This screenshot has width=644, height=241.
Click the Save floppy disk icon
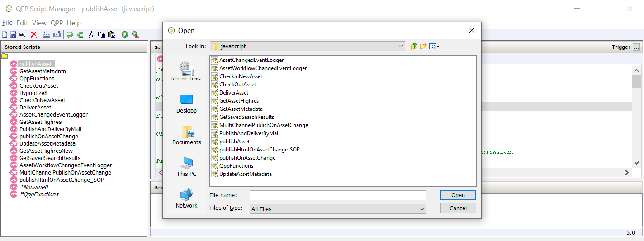(13, 34)
